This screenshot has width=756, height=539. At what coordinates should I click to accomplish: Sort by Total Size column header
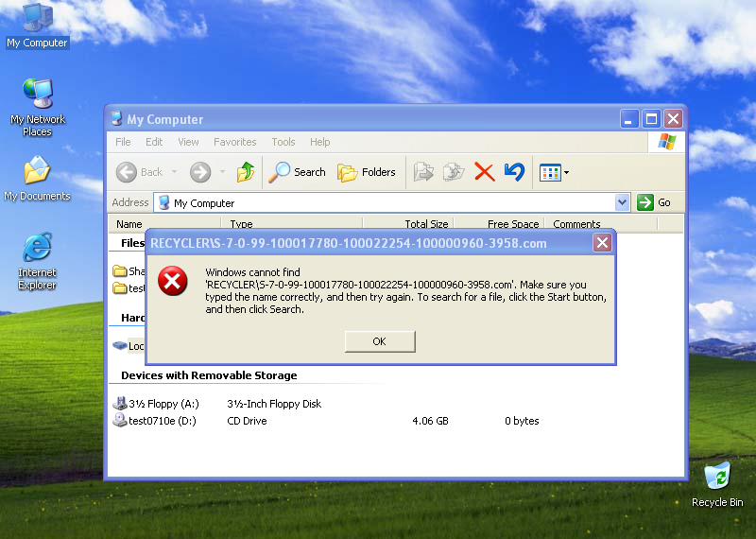coord(408,224)
